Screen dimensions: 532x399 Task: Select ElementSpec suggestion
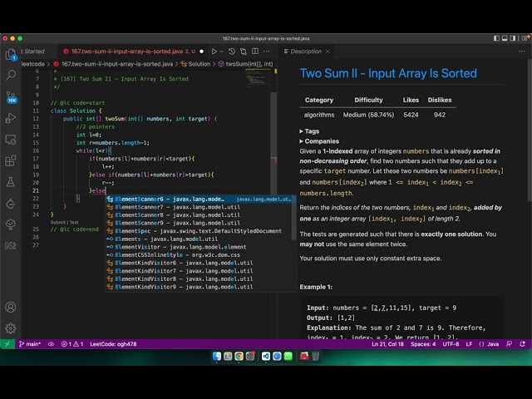(x=199, y=231)
